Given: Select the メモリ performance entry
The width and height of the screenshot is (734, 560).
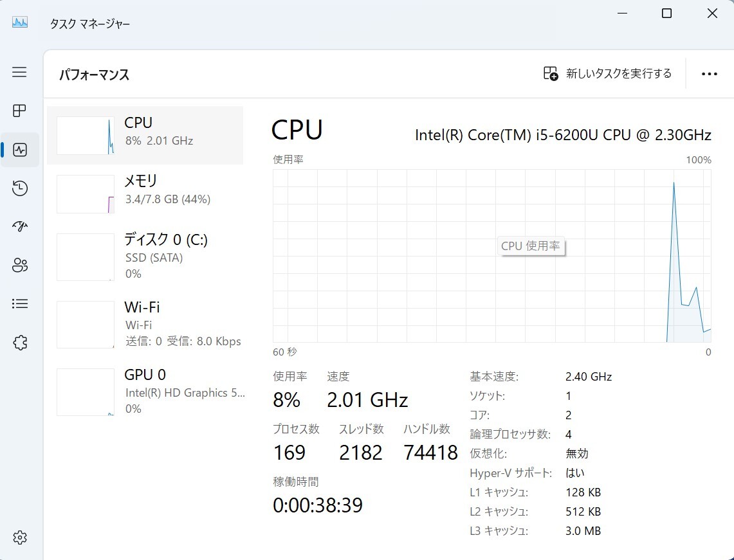Looking at the screenshot, I should (x=145, y=190).
